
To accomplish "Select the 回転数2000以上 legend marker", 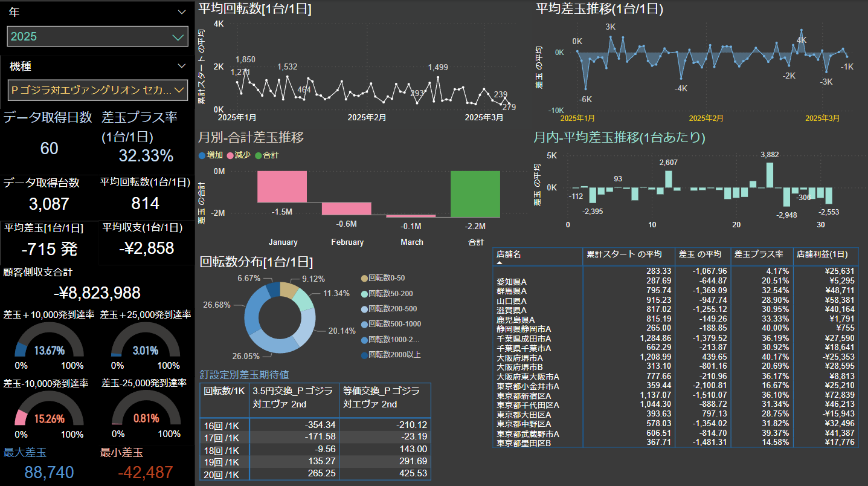I will [x=364, y=355].
